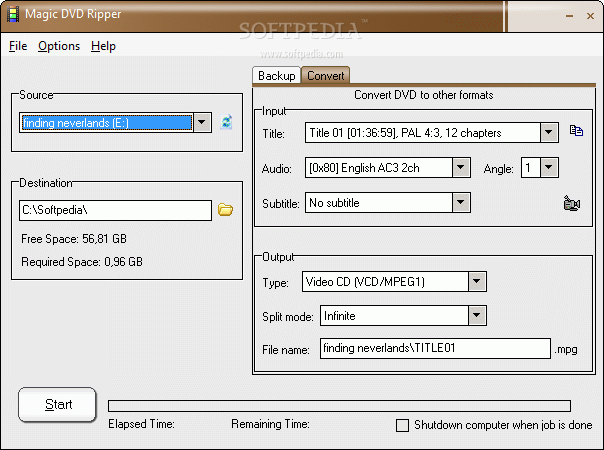Image resolution: width=604 pixels, height=450 pixels.
Task: Click the Convert DVD to other formats heading
Action: pyautogui.click(x=423, y=95)
